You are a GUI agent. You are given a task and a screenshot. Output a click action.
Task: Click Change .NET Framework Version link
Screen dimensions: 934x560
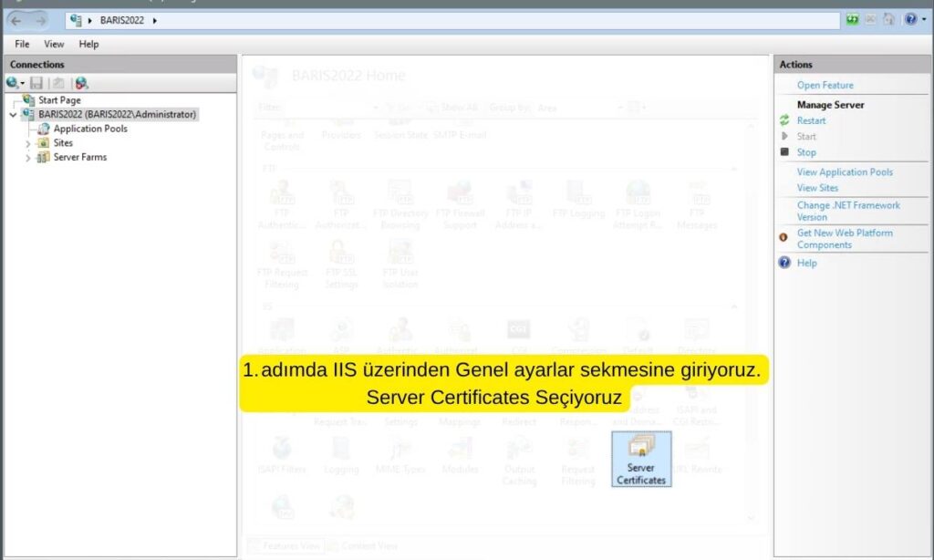[x=848, y=211]
